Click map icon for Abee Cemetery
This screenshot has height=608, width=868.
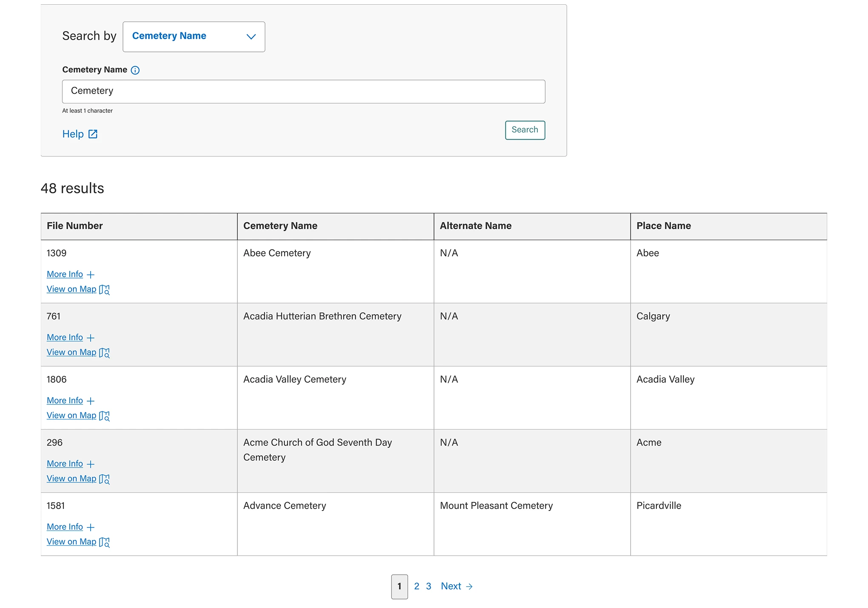pos(104,290)
